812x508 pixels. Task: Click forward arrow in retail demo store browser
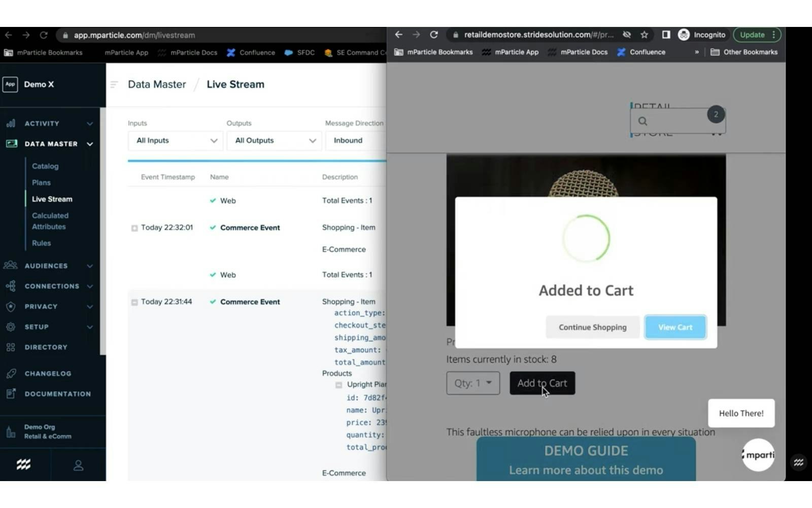coord(416,35)
